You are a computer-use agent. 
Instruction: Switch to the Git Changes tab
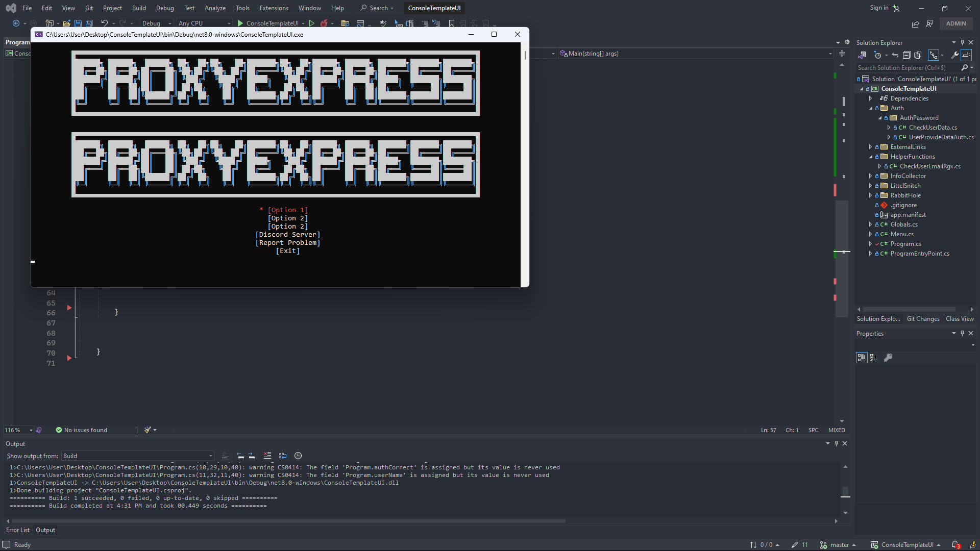pos(923,319)
